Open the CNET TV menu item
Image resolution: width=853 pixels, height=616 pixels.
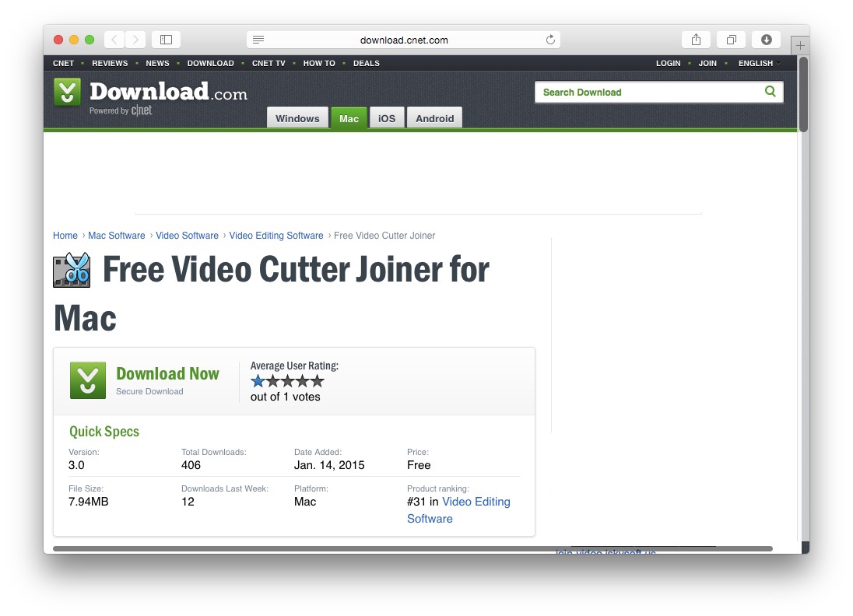[269, 63]
